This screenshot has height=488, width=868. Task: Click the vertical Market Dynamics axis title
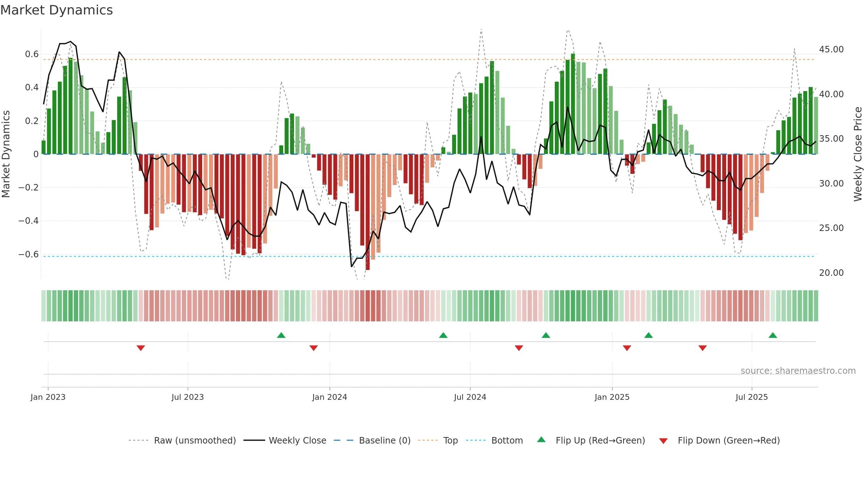pyautogui.click(x=6, y=154)
